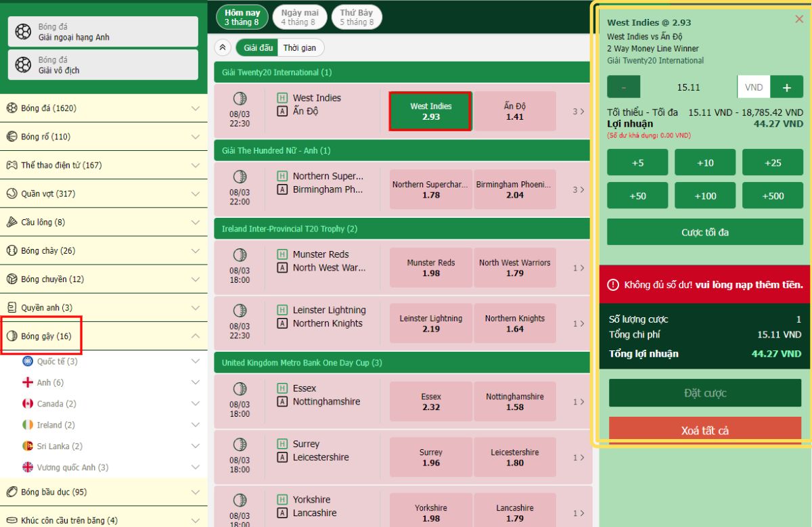Select Giải đấu grouping option
The width and height of the screenshot is (812, 527).
click(x=258, y=47)
